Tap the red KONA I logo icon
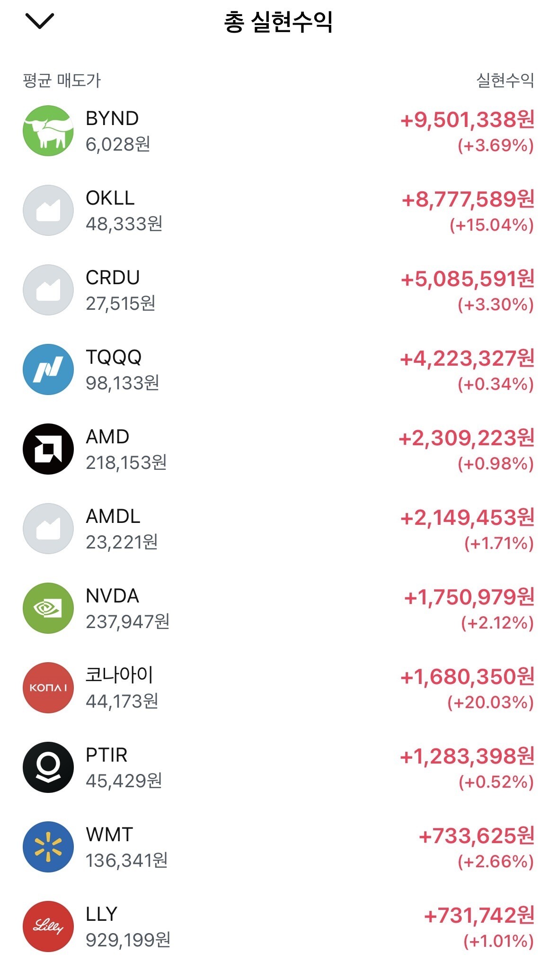This screenshot has height=980, width=558. [48, 688]
